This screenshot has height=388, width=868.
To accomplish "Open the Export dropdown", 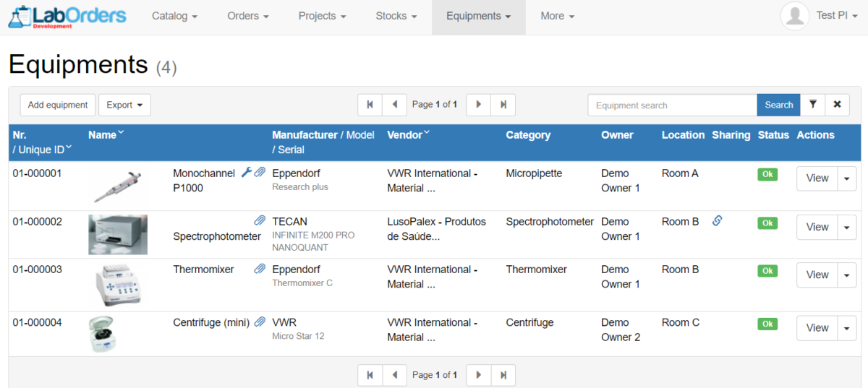I will (124, 105).
